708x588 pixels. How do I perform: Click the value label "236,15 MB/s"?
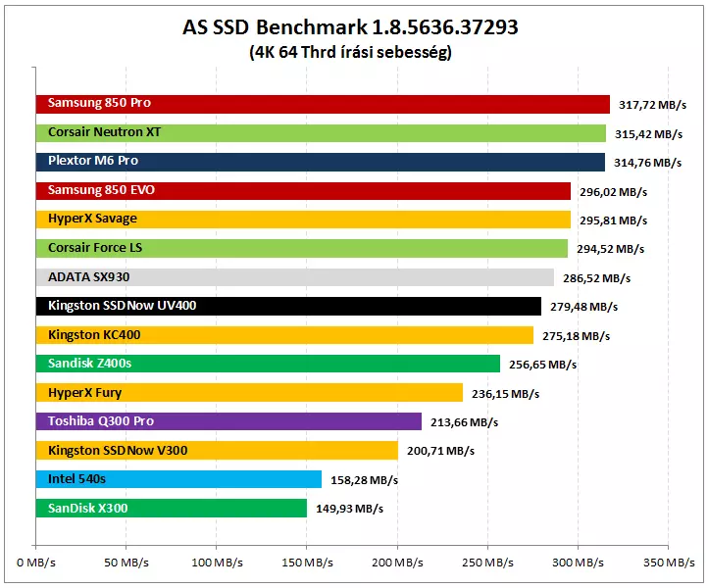pyautogui.click(x=505, y=394)
